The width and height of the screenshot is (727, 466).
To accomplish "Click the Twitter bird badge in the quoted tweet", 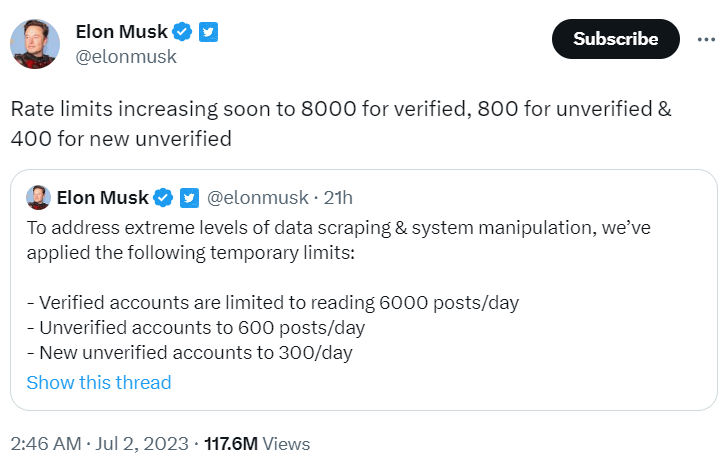I will (189, 198).
